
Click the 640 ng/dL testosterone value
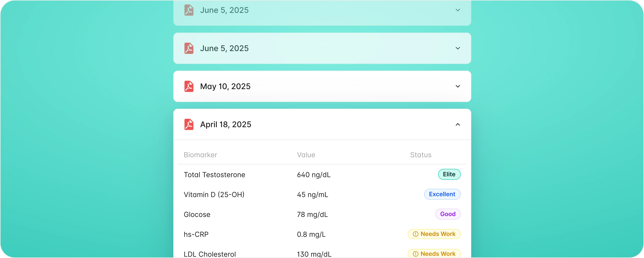pyautogui.click(x=313, y=175)
